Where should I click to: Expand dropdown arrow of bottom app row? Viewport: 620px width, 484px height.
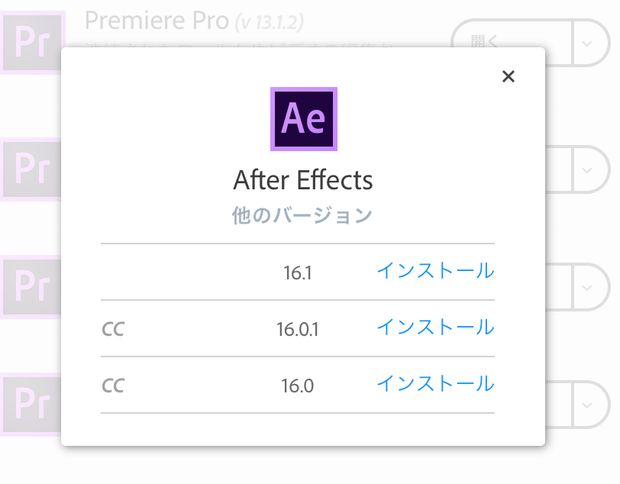(588, 405)
